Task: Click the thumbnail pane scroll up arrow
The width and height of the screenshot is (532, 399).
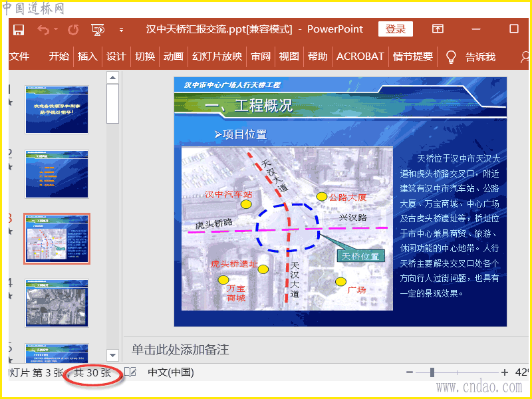Action: click(x=112, y=78)
